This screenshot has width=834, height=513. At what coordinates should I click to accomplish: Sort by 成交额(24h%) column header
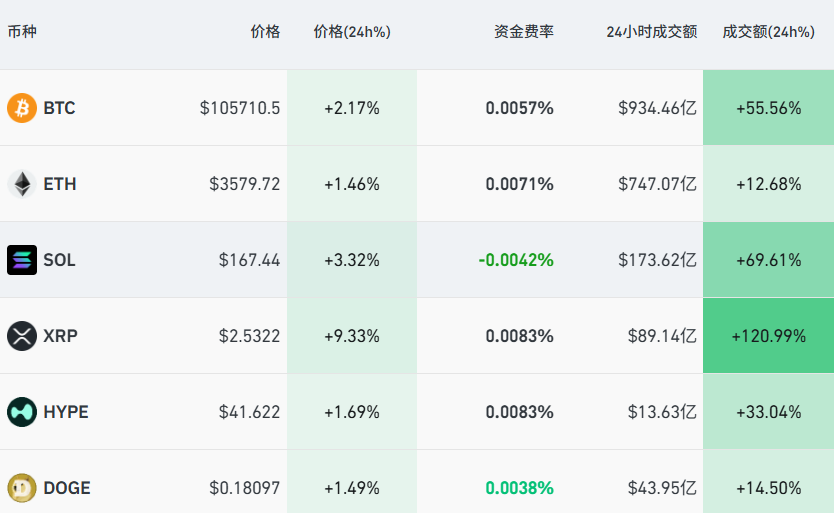coord(768,32)
